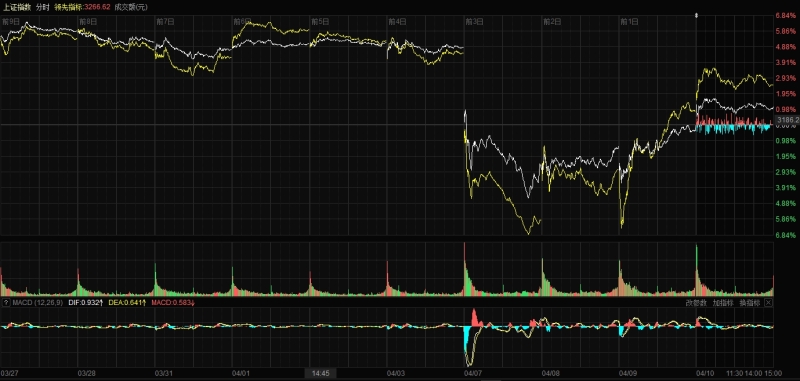
Task: Click 换指标 to switch indicator
Action: coord(750,303)
